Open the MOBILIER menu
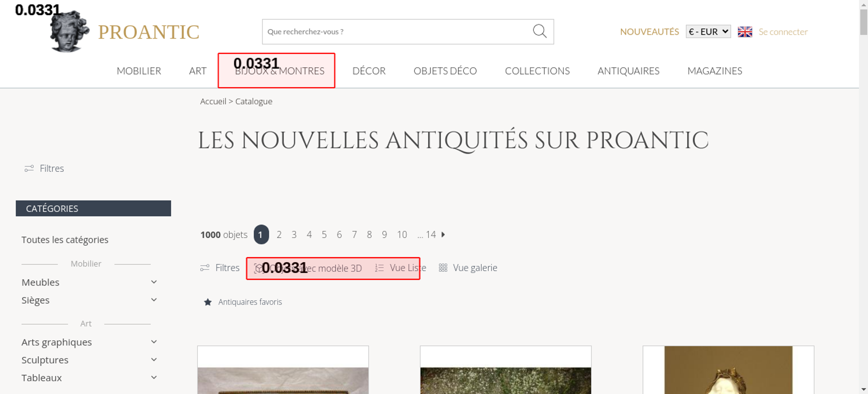The height and width of the screenshot is (394, 868). 139,71
